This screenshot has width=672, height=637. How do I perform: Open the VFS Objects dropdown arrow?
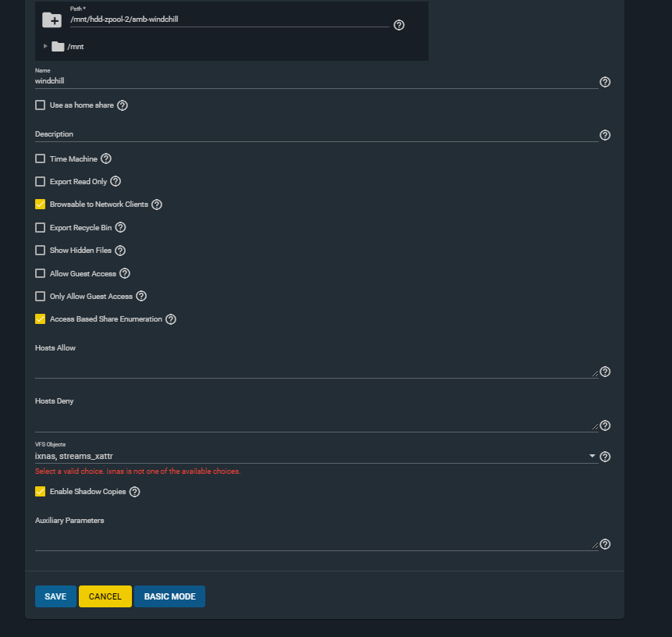pos(592,456)
